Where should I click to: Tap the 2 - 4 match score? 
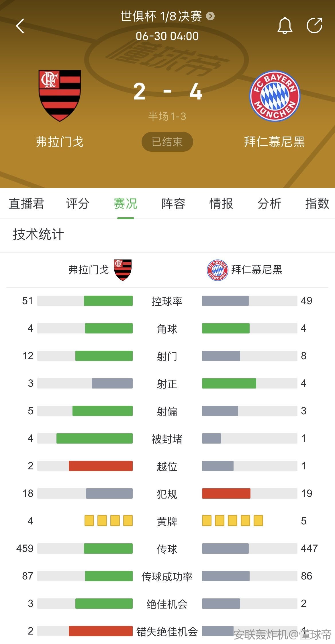[x=167, y=92]
